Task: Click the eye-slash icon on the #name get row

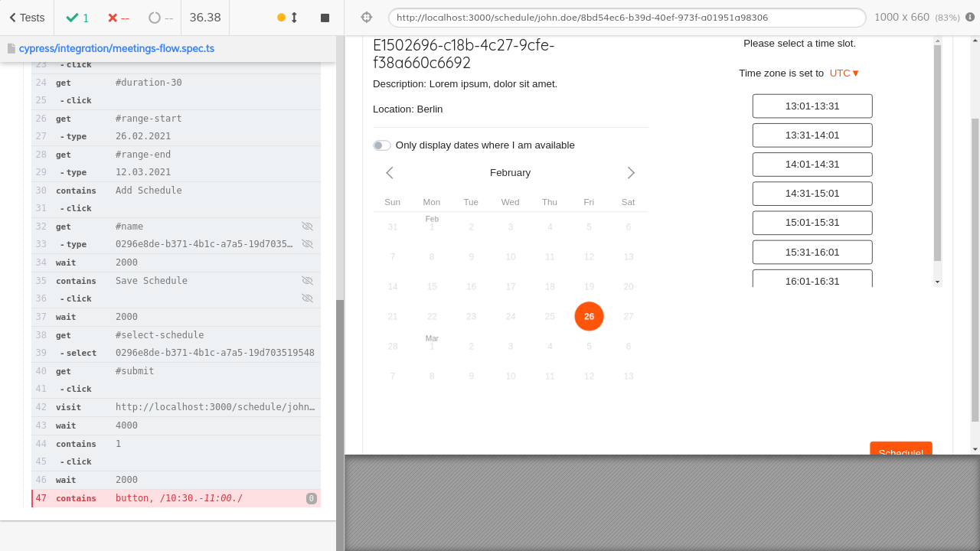Action: pos(308,227)
